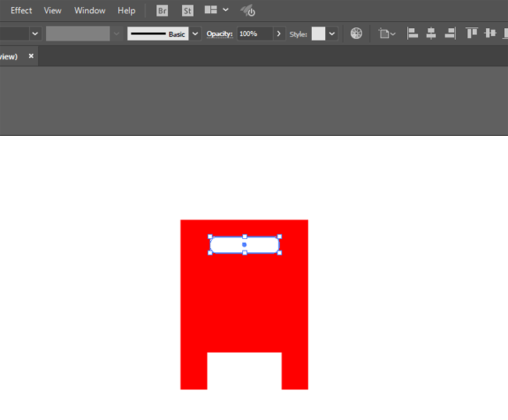Open the View menu
The image size is (508, 420).
52,11
